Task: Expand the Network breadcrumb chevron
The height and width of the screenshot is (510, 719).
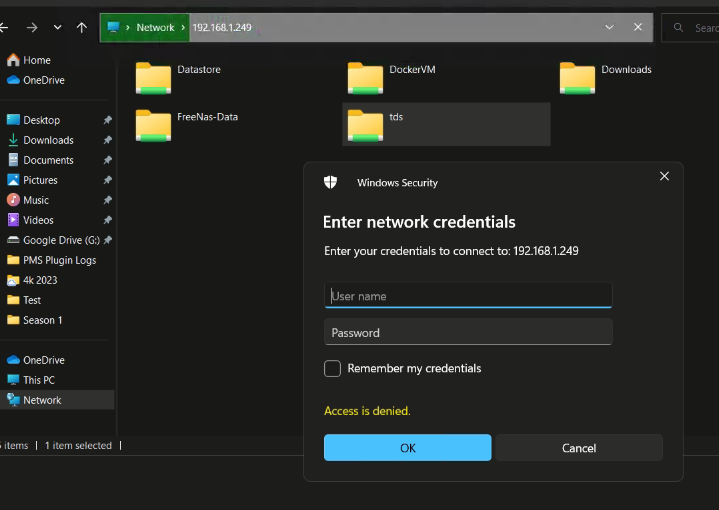Action: coord(183,28)
